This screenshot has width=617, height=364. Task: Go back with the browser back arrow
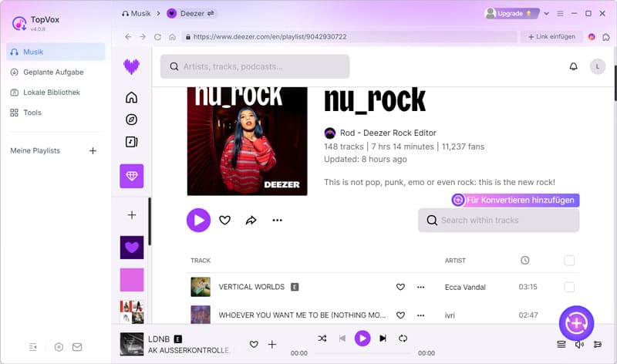click(x=128, y=36)
